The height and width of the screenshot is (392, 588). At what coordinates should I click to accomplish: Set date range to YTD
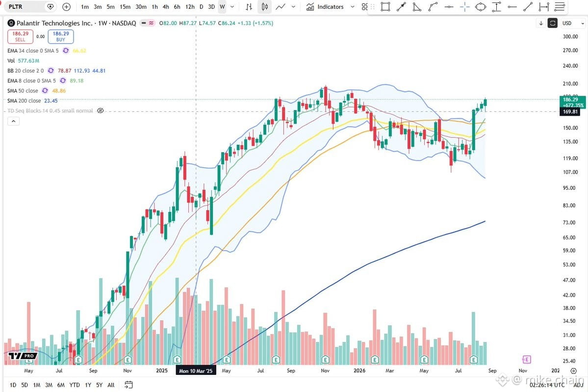click(x=75, y=385)
